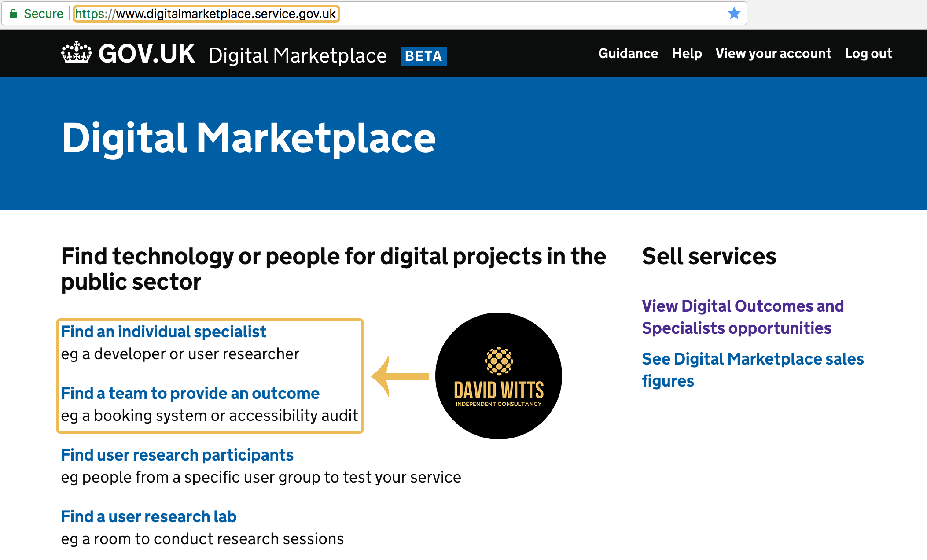Click the green secure padlock icon
Viewport: 927px width, 560px height.
point(13,14)
